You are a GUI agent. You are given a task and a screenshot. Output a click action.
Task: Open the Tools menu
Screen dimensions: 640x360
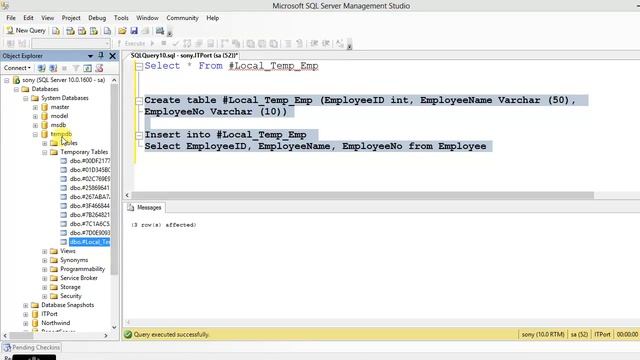[x=121, y=18]
